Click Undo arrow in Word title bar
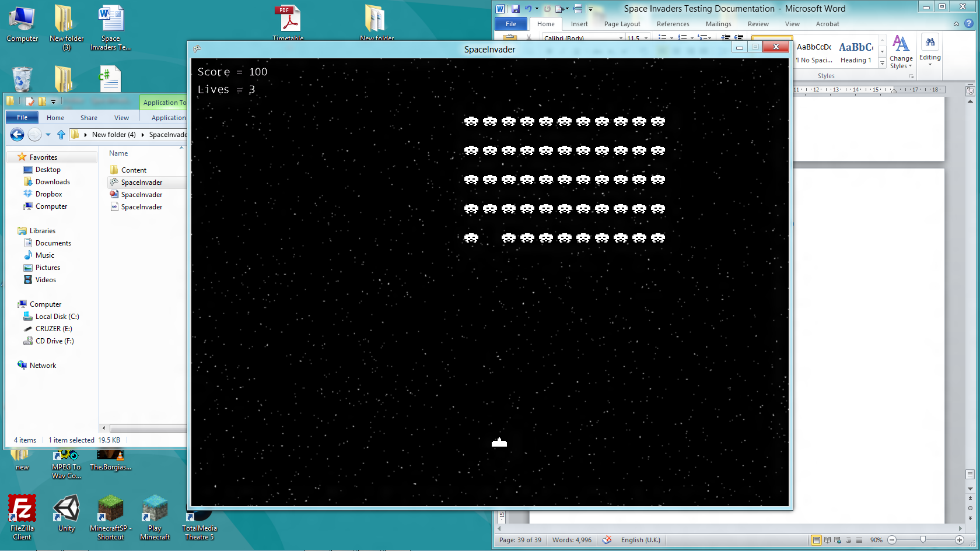The image size is (980, 551). 528,9
